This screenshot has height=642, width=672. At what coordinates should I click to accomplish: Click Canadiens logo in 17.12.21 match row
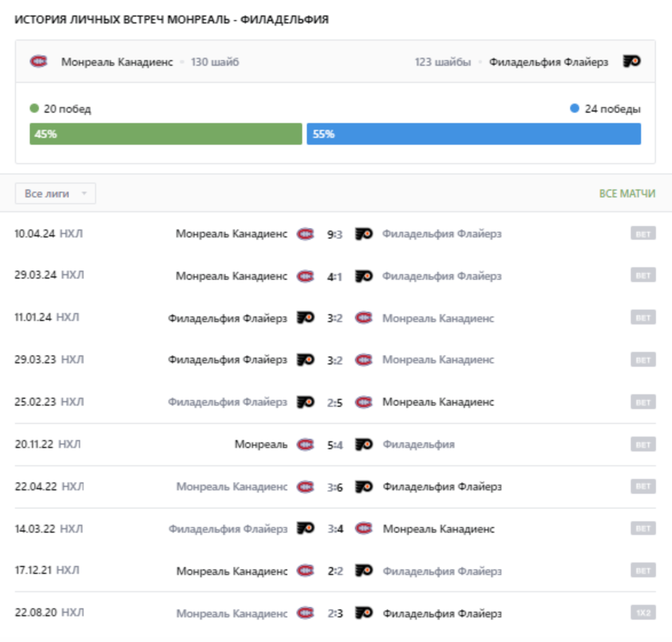click(x=305, y=570)
